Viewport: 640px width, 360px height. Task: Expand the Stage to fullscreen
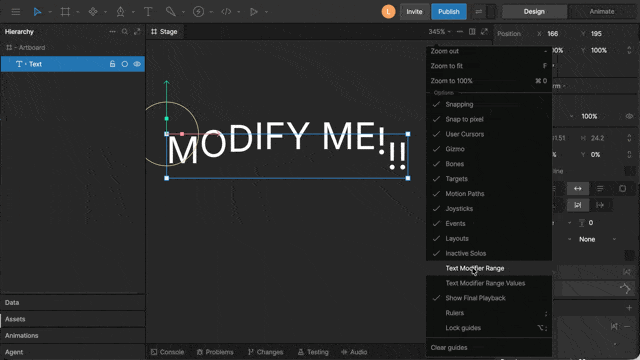pos(484,31)
